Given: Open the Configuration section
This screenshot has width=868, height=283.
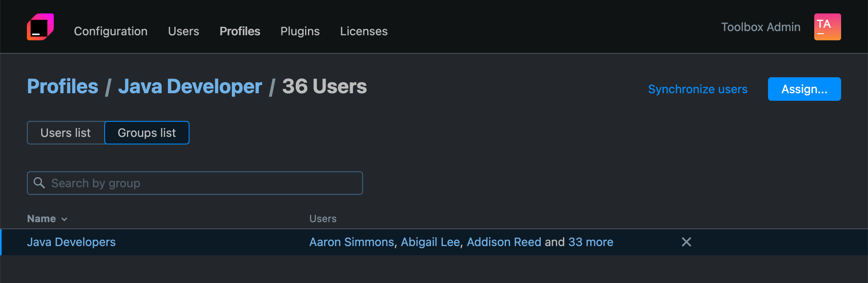Looking at the screenshot, I should (x=110, y=31).
